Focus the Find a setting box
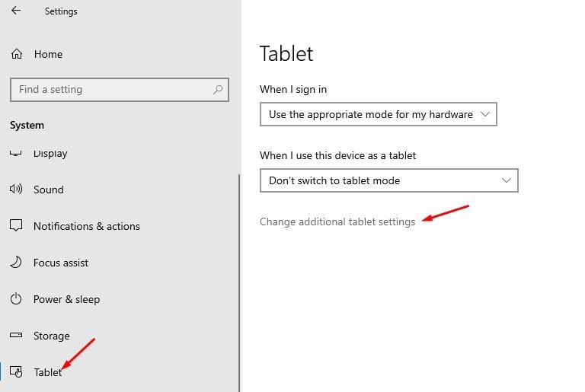 [x=120, y=90]
